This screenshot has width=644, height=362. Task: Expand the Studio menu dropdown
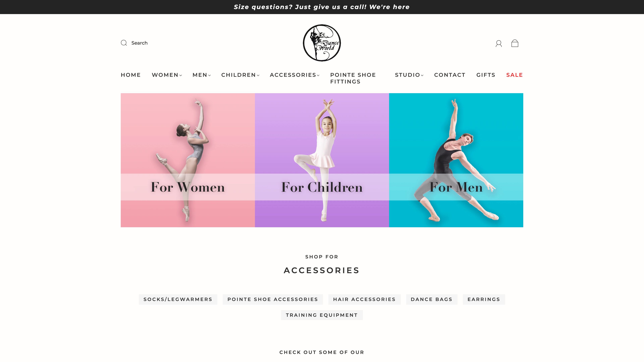[409, 75]
